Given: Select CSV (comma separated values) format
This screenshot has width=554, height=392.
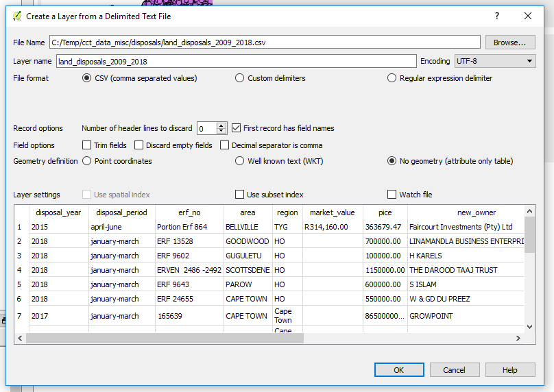Looking at the screenshot, I should (86, 78).
